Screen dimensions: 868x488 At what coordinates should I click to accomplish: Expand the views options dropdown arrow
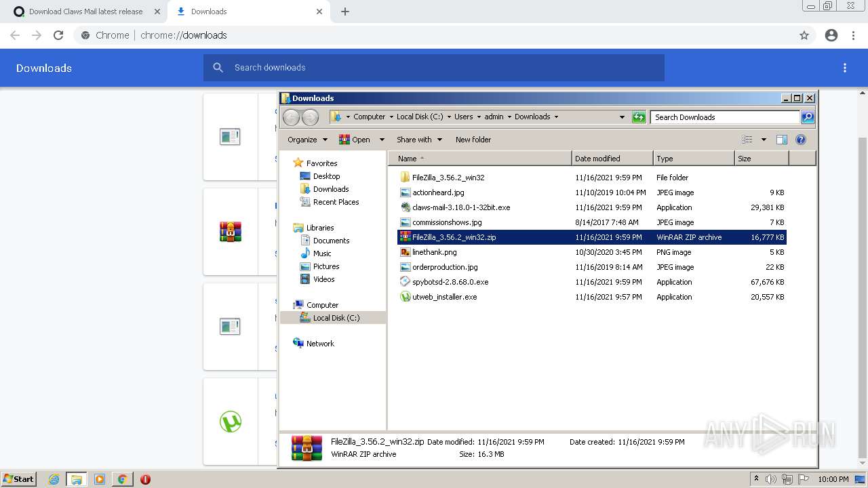coord(764,140)
